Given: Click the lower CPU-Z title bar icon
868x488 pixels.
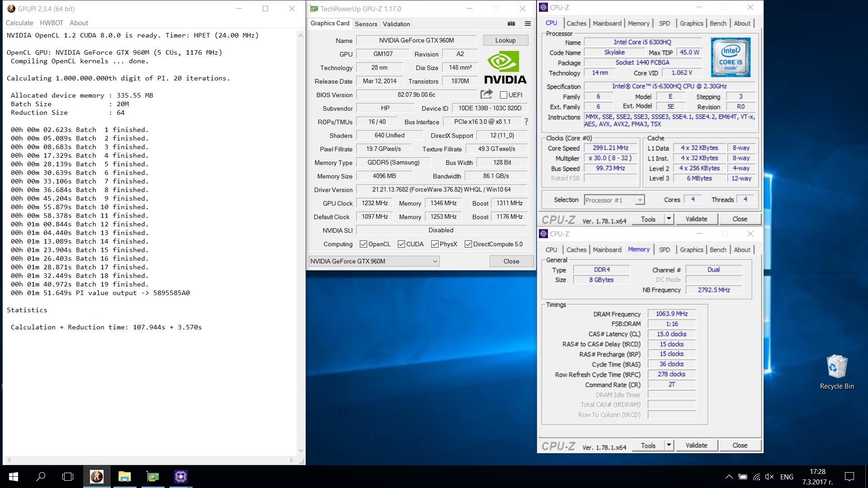Looking at the screenshot, I should tap(544, 234).
